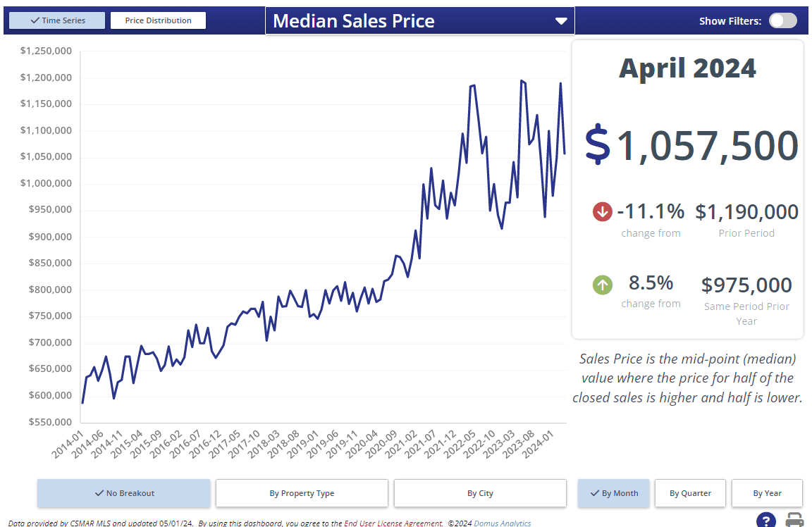Switch to the Time Series view
Screen dimensions: 812x527
[57, 20]
